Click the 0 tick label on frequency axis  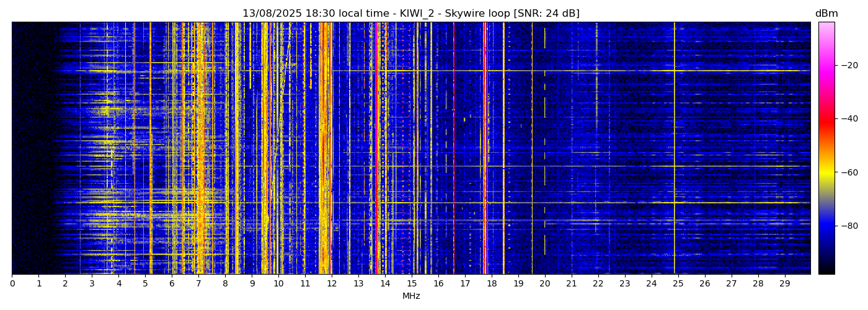coord(12,283)
